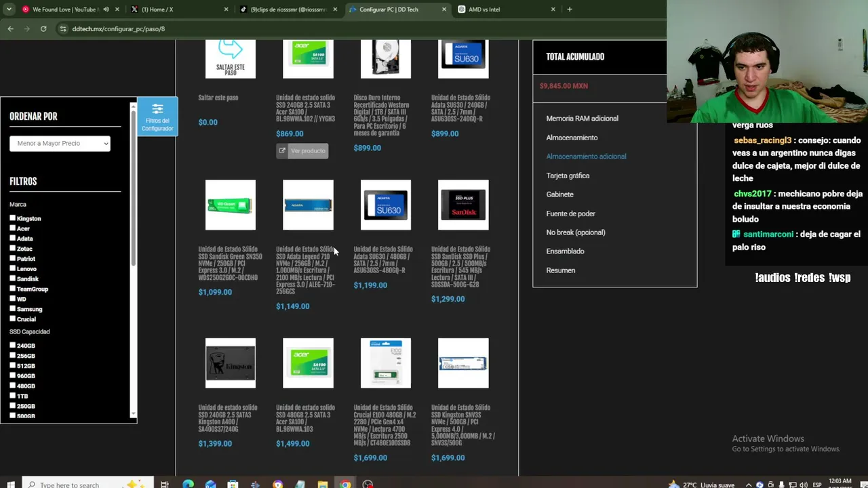The height and width of the screenshot is (488, 868).
Task: Close the AMD vs Intel tab
Action: click(x=553, y=9)
